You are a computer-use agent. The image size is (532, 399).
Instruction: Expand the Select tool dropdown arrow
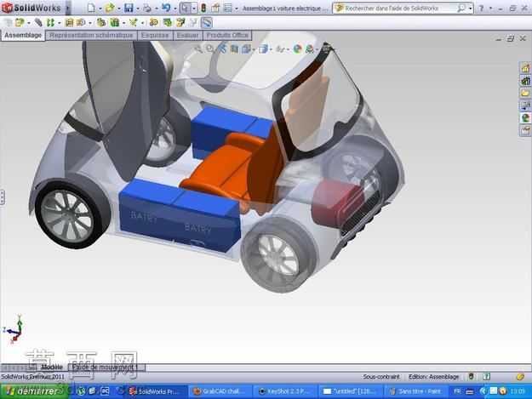point(194,9)
